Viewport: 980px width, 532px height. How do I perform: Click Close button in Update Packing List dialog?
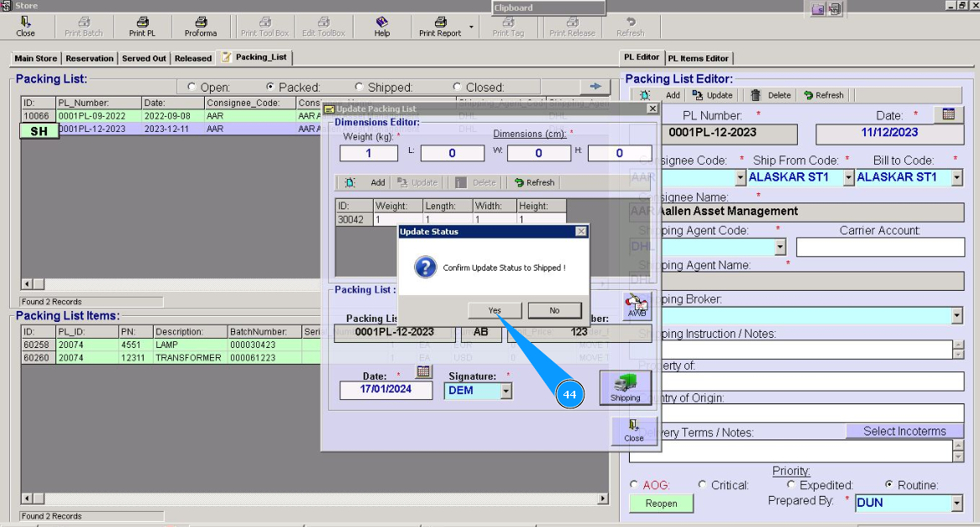tap(634, 430)
